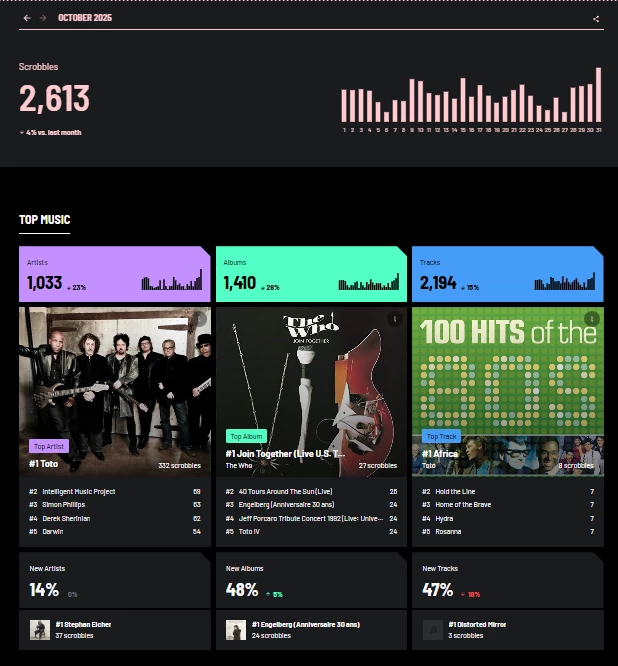Select day 31 bar in scrobbles chart

point(598,95)
